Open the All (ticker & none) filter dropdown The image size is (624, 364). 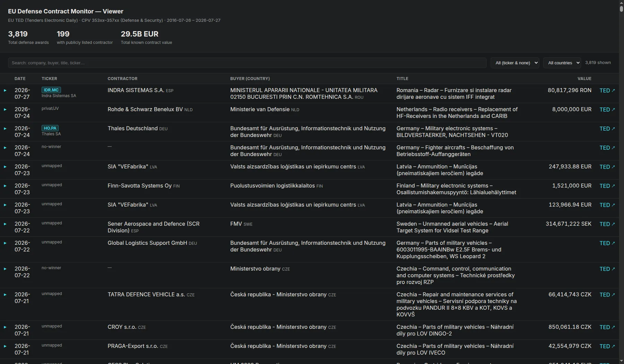coord(515,63)
